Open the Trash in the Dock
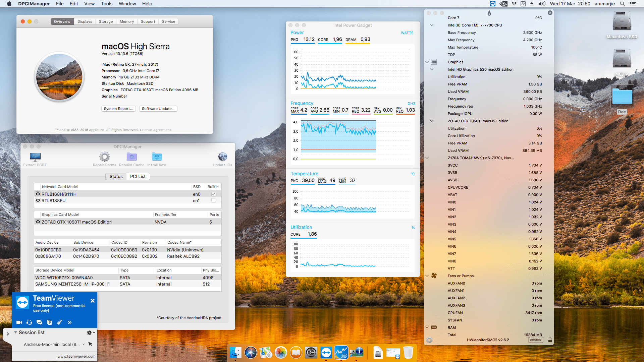This screenshot has width=644, height=362. click(x=408, y=353)
